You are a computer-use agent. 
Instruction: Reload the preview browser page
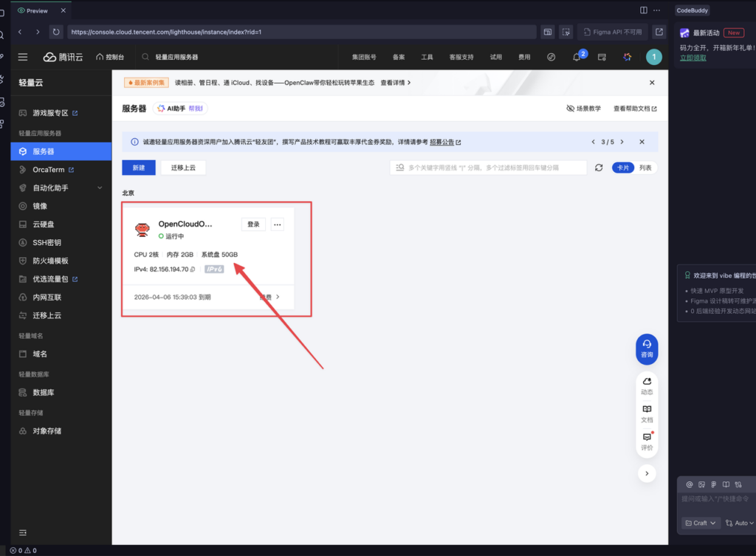(55, 32)
